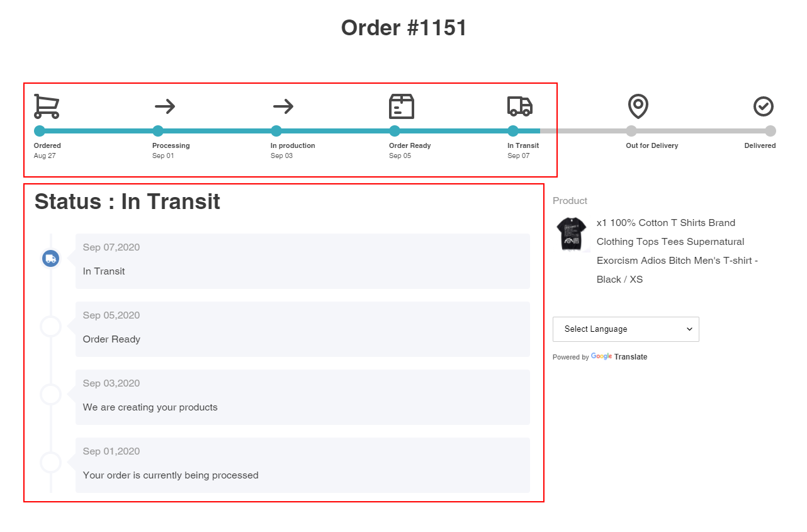Click the In Transit teal progress dot

[513, 131]
